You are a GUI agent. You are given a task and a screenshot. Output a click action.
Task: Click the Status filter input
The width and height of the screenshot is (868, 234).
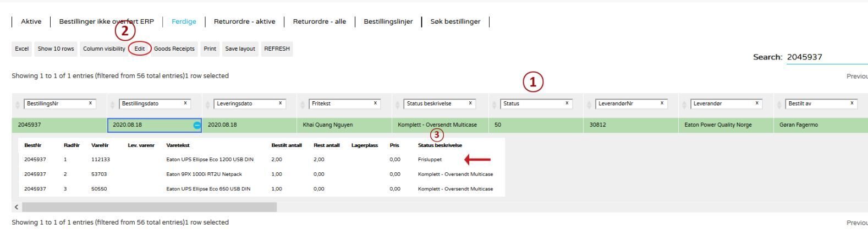click(536, 104)
